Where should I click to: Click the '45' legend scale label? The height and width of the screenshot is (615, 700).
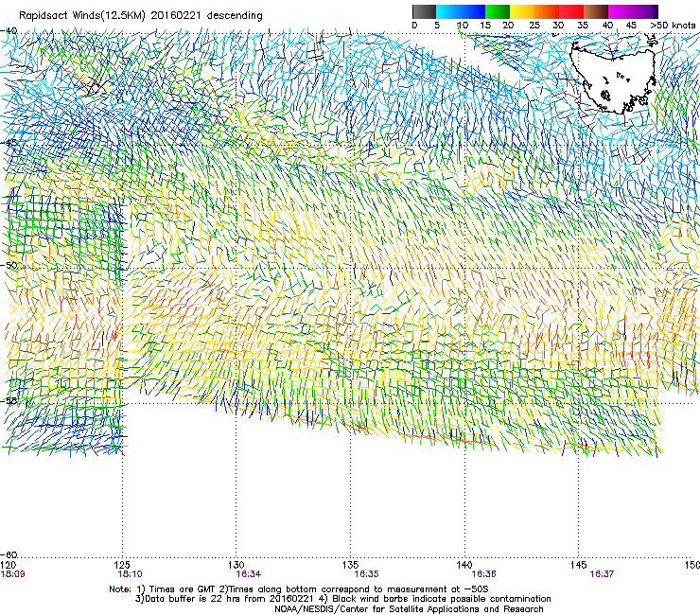pyautogui.click(x=631, y=26)
